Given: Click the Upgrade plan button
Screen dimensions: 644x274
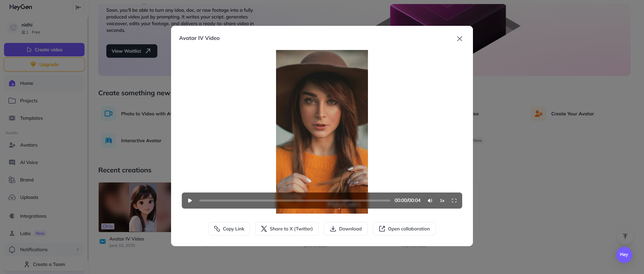Looking at the screenshot, I should 44,64.
